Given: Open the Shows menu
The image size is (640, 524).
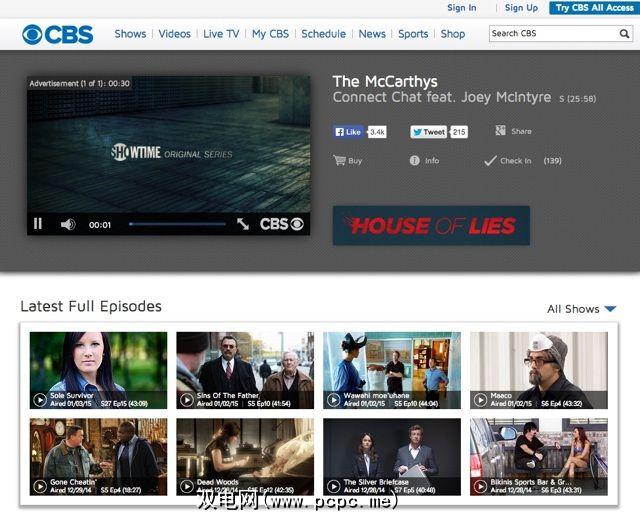Looking at the screenshot, I should (130, 34).
